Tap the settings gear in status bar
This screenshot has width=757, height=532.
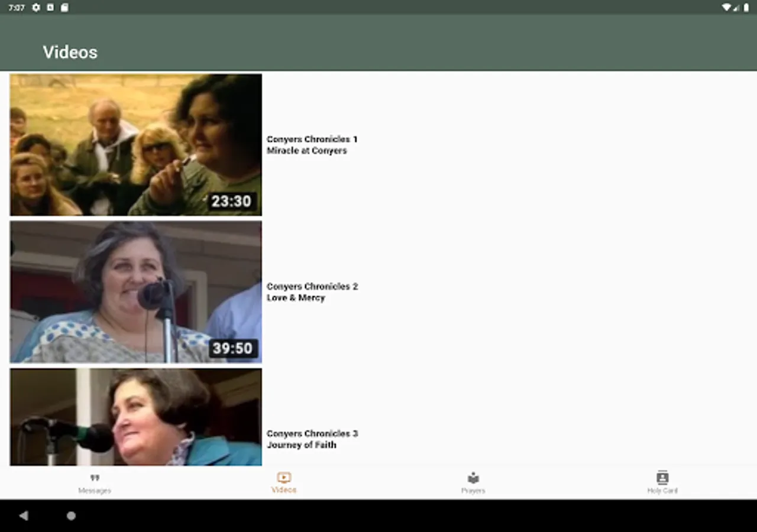point(36,8)
